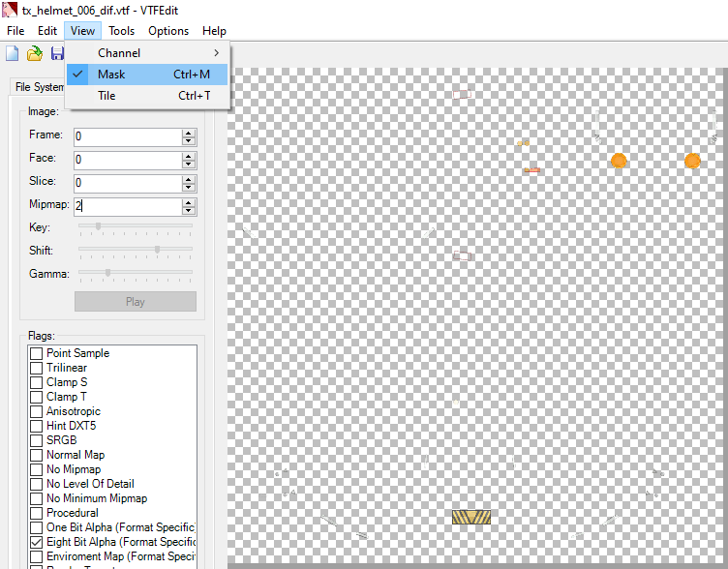Enable the Normal Map flag
This screenshot has width=728, height=569.
[36, 455]
